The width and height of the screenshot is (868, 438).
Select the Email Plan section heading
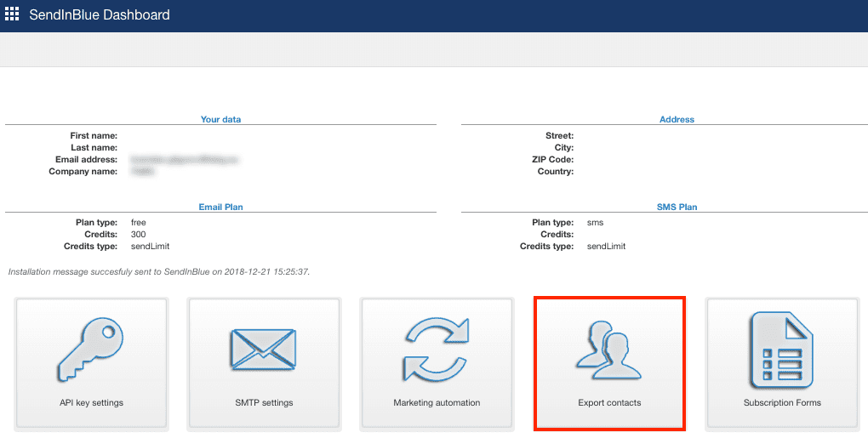pyautogui.click(x=221, y=207)
